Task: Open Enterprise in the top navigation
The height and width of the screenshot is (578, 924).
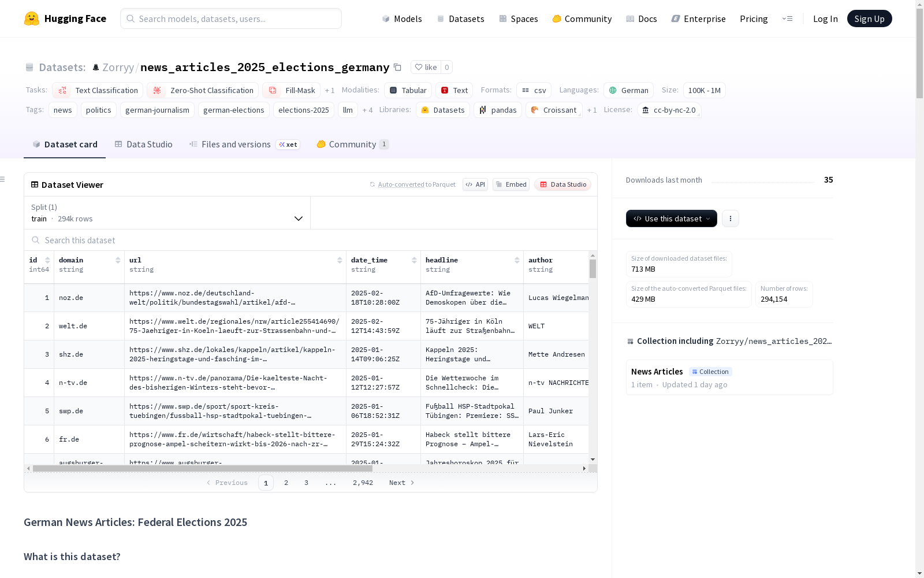Action: pos(699,18)
